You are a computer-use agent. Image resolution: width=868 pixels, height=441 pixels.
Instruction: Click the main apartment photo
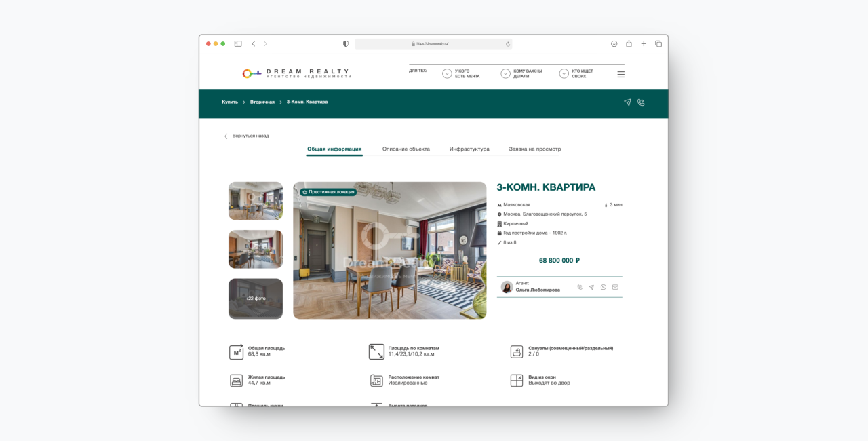(x=390, y=250)
